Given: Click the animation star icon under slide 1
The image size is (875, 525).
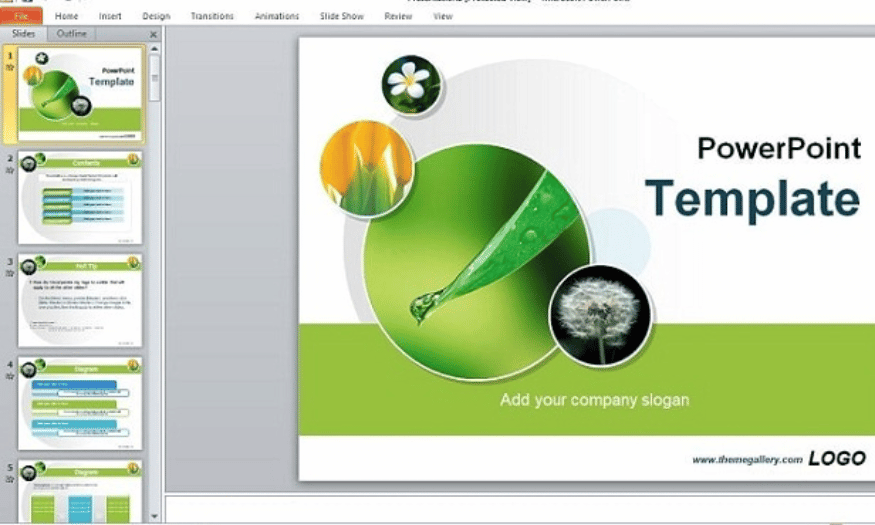Looking at the screenshot, I should click(9, 68).
